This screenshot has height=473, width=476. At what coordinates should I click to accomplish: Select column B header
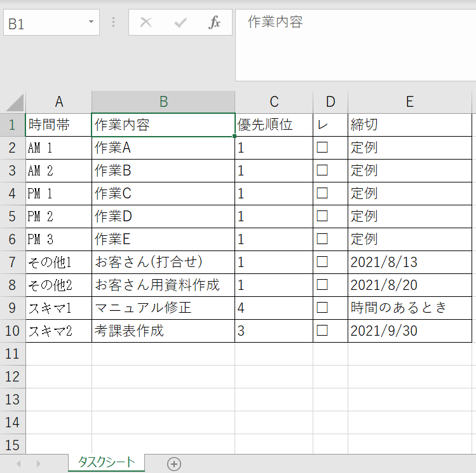[163, 102]
